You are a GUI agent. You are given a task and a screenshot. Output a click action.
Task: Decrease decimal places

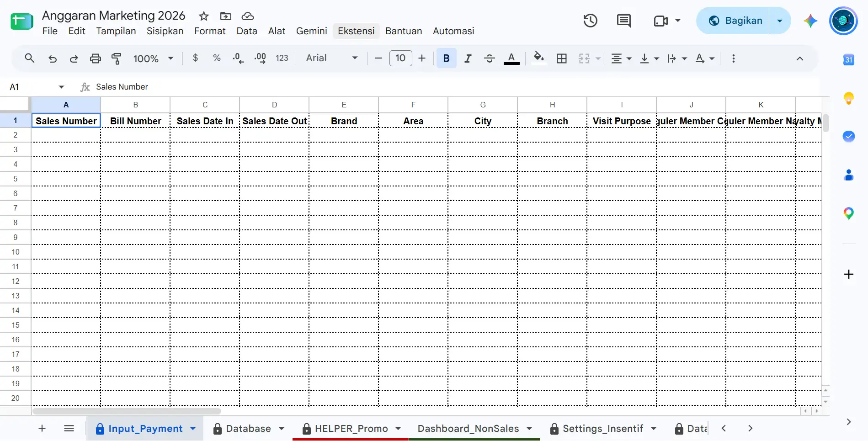tap(238, 58)
